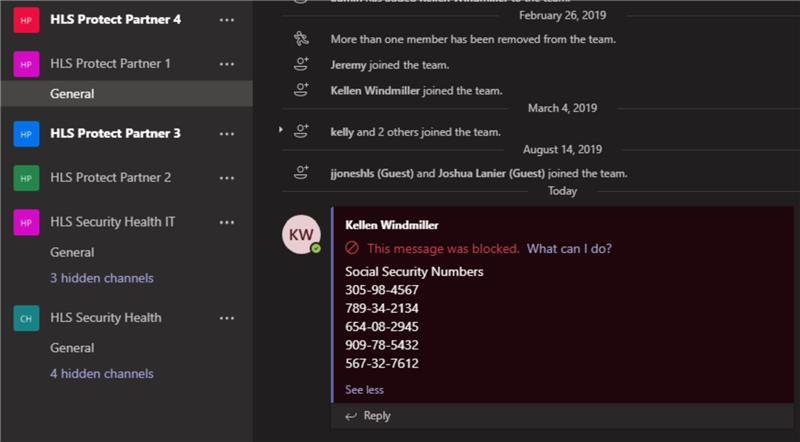This screenshot has width=800, height=442.
Task: Show the 3 hidden channels
Action: 102,277
